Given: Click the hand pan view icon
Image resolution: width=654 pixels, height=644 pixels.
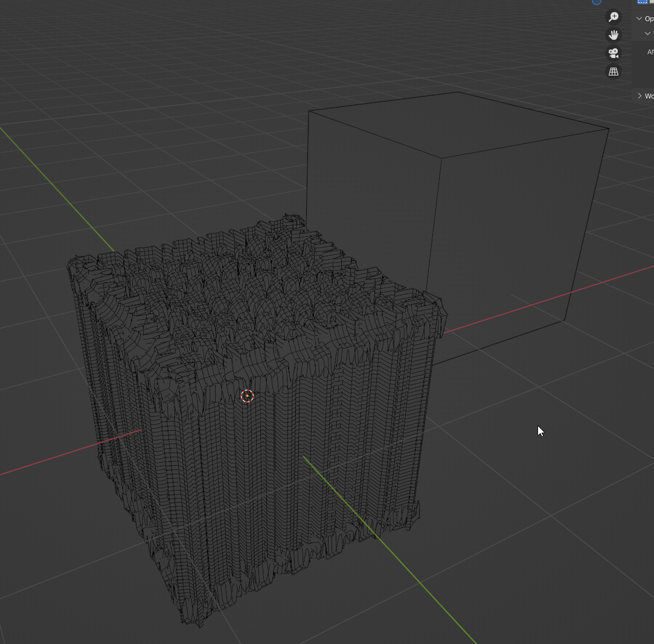Looking at the screenshot, I should click(613, 35).
